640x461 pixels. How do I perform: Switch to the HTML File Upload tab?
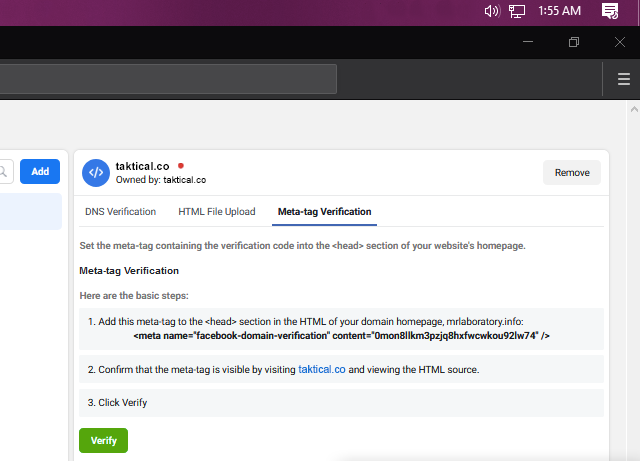[217, 212]
